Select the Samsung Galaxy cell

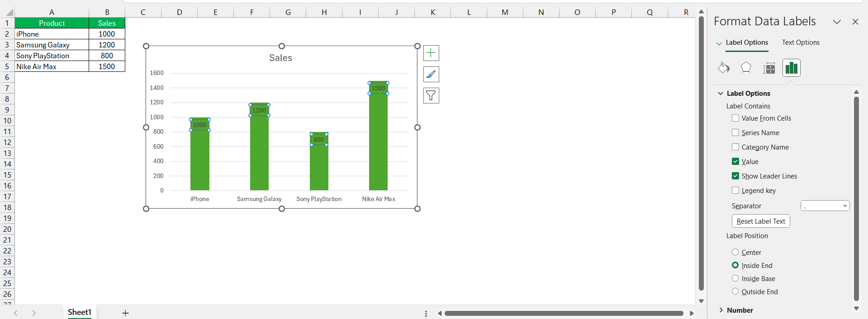52,45
